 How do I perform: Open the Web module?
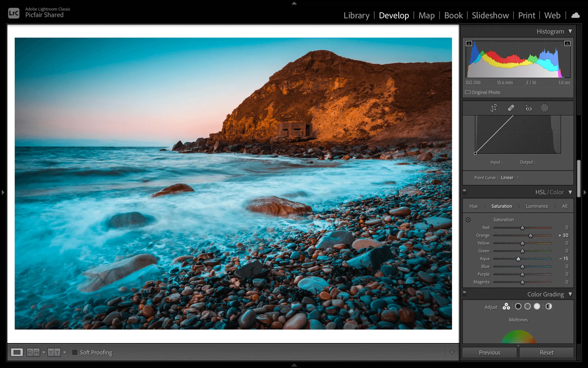click(552, 15)
